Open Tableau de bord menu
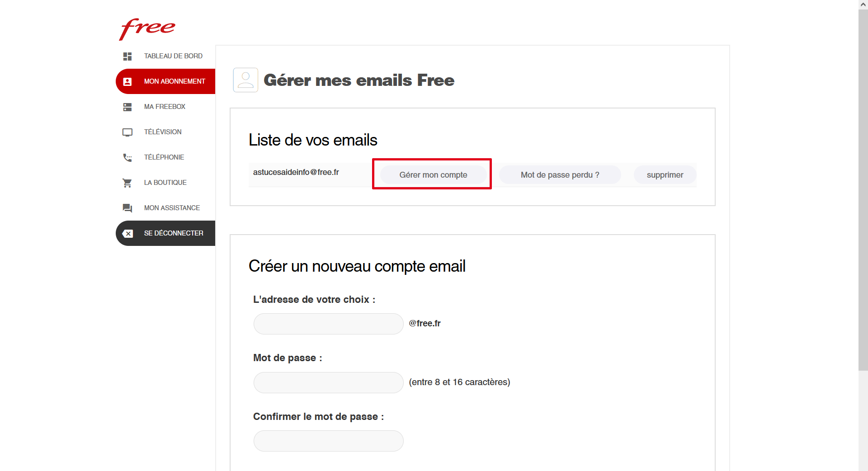This screenshot has height=471, width=868. coord(165,56)
